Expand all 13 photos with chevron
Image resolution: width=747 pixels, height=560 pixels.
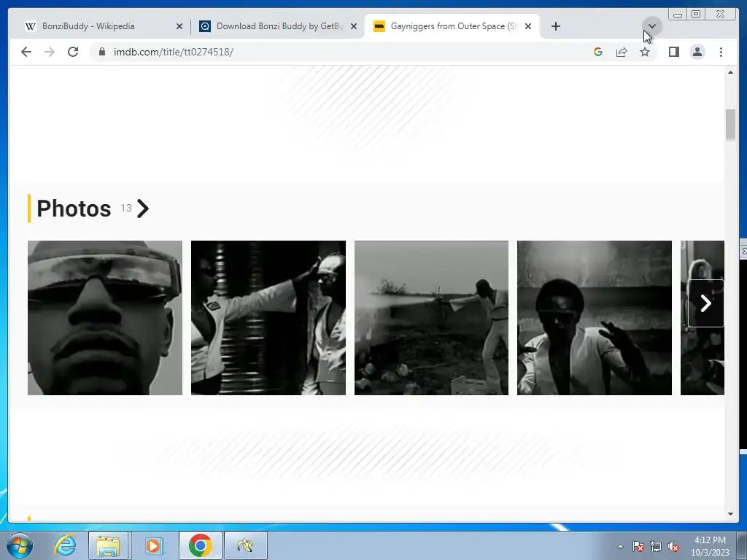[x=143, y=209]
